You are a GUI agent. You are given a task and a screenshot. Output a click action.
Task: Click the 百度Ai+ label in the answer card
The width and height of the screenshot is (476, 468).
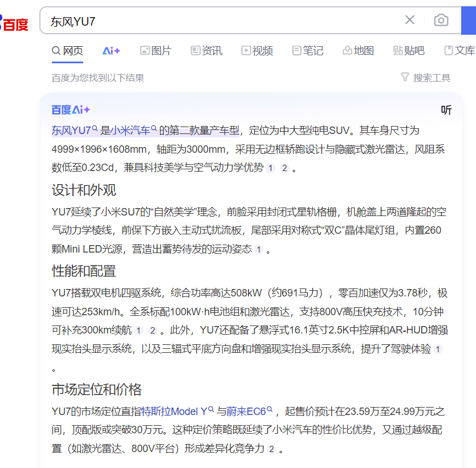71,109
